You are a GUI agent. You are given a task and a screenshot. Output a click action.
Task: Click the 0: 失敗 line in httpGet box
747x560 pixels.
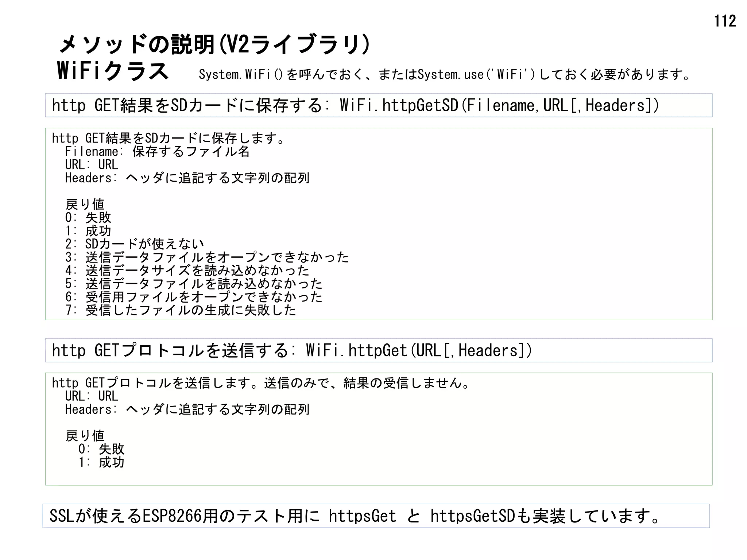click(101, 449)
